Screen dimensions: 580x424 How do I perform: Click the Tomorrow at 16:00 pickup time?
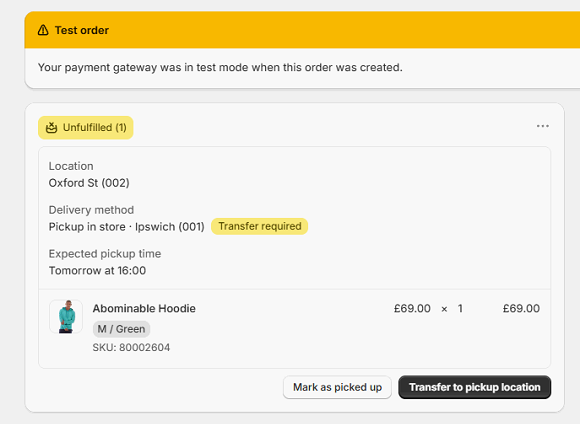(97, 270)
